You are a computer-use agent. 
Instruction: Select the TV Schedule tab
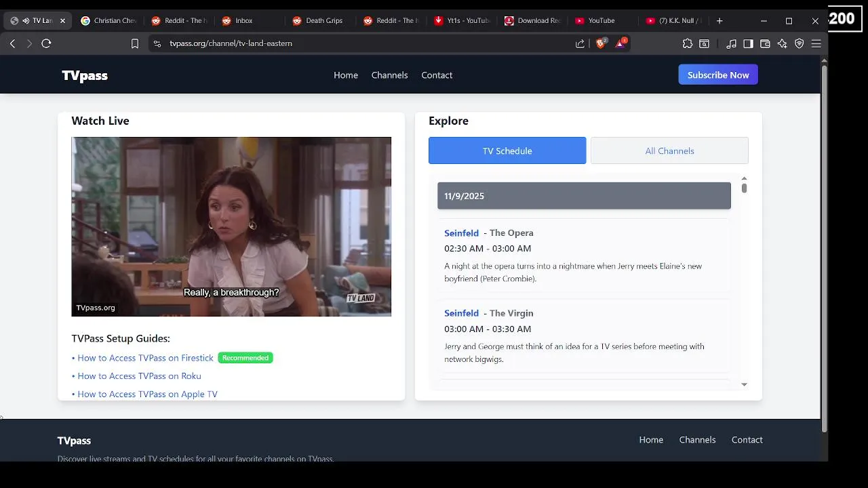(507, 150)
